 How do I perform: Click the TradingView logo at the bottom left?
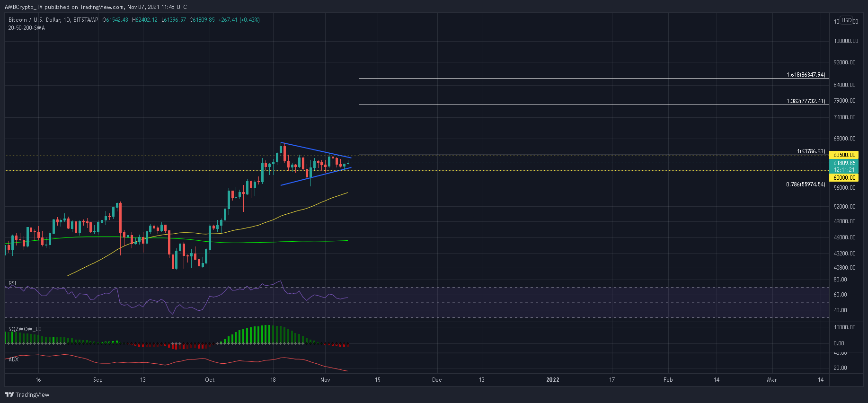[x=27, y=394]
